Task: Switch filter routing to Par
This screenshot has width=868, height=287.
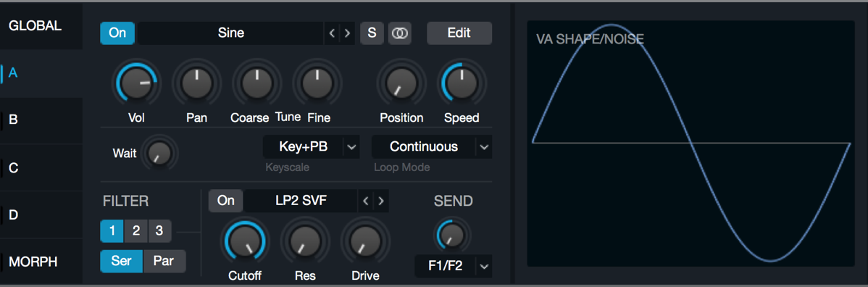Action: [164, 261]
